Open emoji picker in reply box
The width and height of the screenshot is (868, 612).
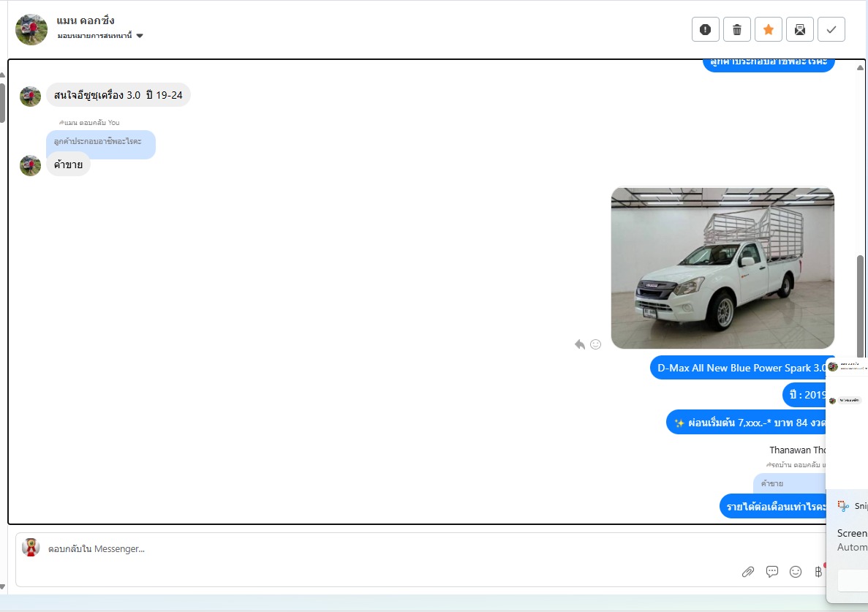click(796, 572)
